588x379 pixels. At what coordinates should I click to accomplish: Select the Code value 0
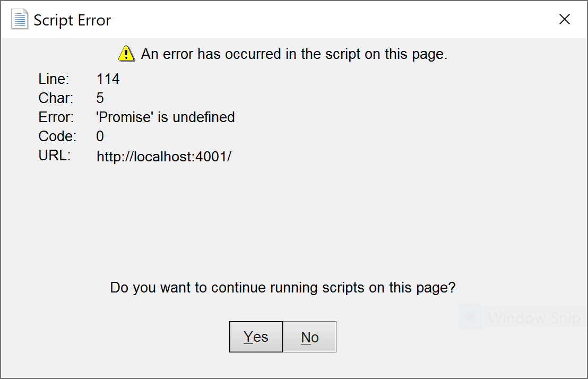point(100,136)
